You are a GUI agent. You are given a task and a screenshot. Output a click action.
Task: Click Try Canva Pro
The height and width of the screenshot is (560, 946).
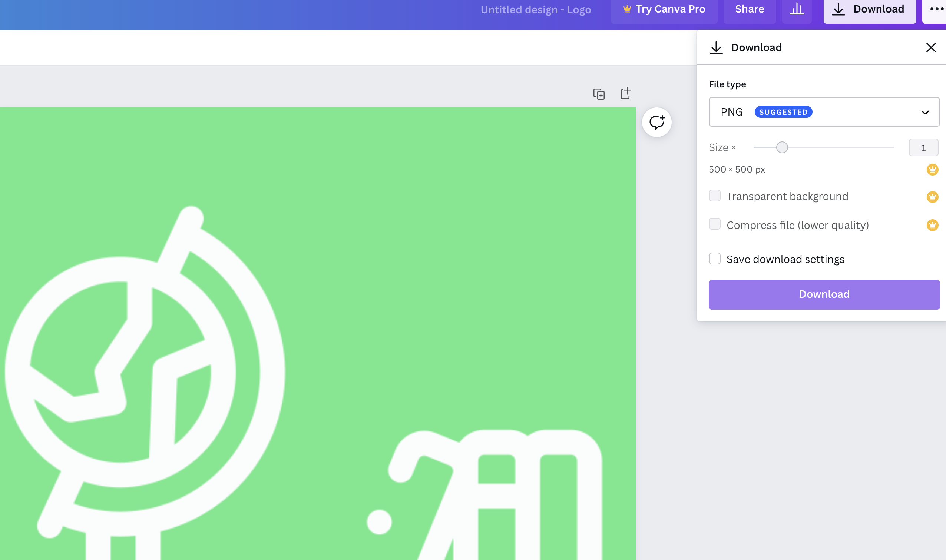[x=664, y=9]
